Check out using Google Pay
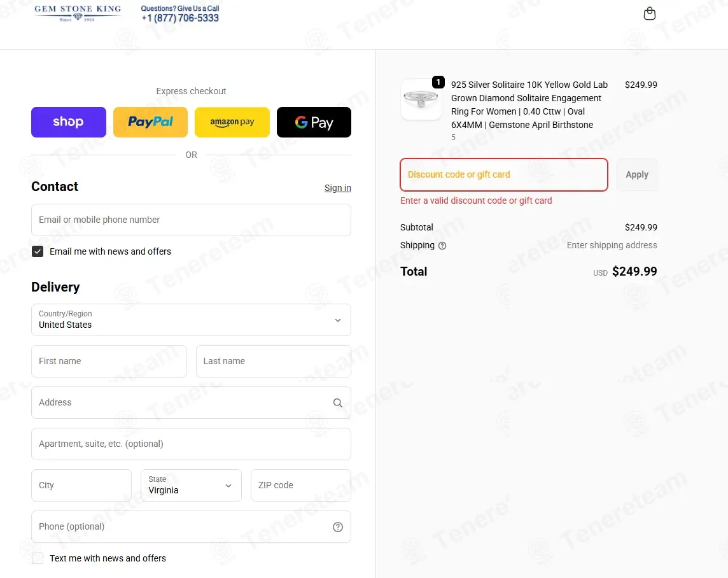Image resolution: width=728 pixels, height=578 pixels. [x=314, y=122]
